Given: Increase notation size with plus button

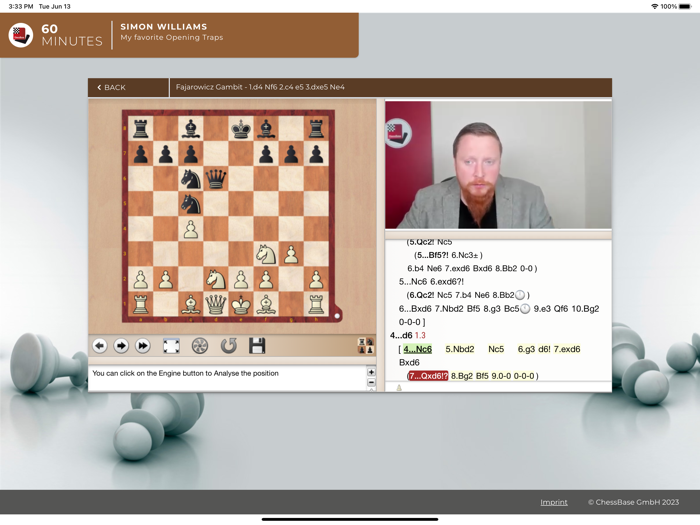Looking at the screenshot, I should point(371,372).
